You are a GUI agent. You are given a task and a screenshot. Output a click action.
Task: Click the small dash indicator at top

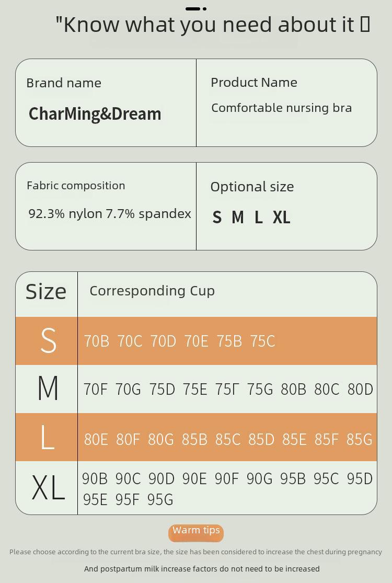(196, 8)
